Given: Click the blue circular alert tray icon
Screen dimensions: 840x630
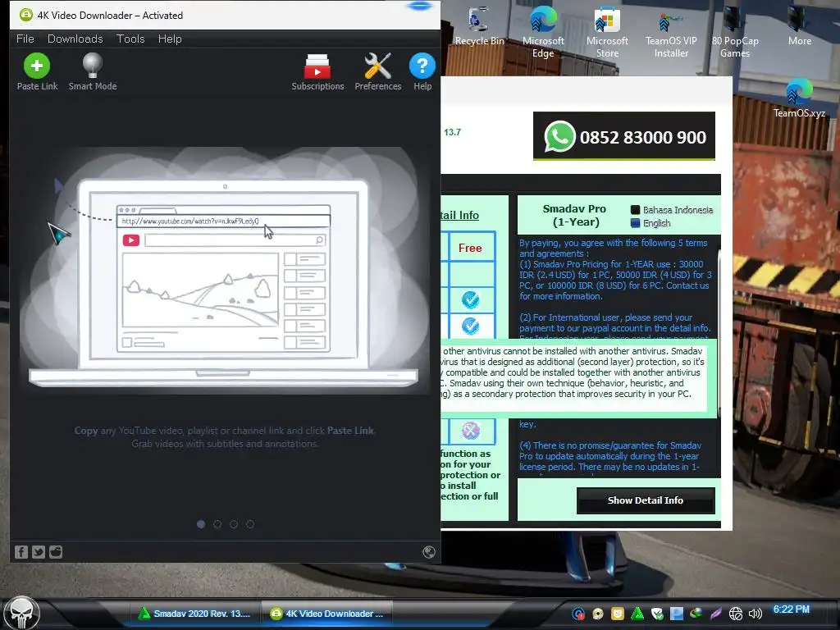Looking at the screenshot, I should [x=578, y=614].
